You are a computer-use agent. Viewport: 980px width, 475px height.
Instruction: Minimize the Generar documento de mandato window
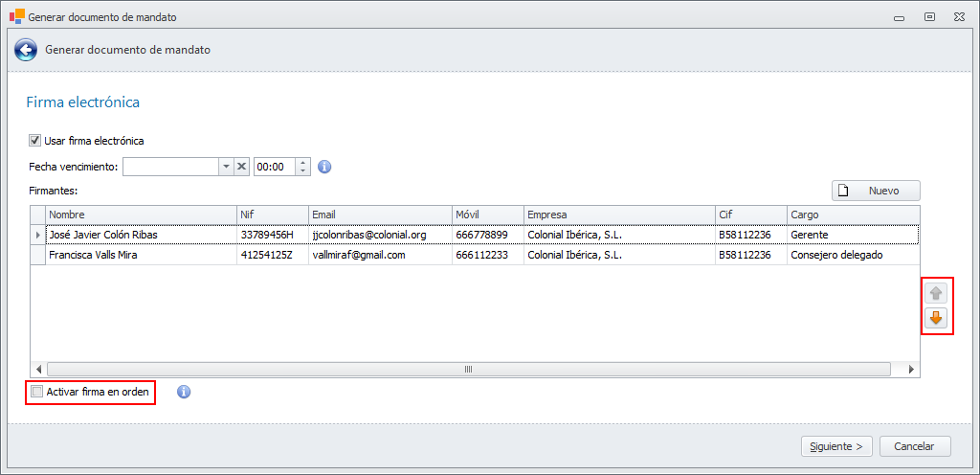900,17
